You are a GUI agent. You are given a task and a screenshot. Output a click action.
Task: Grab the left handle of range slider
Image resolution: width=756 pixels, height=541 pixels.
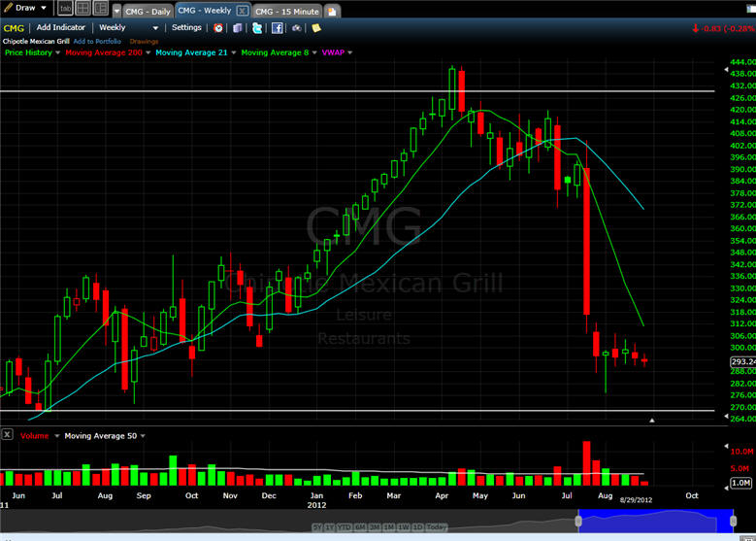click(578, 521)
